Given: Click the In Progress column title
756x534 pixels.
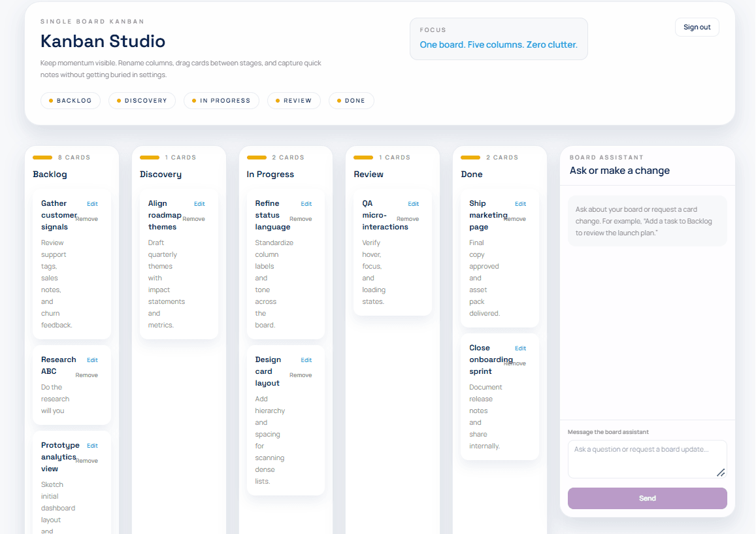Looking at the screenshot, I should point(270,174).
